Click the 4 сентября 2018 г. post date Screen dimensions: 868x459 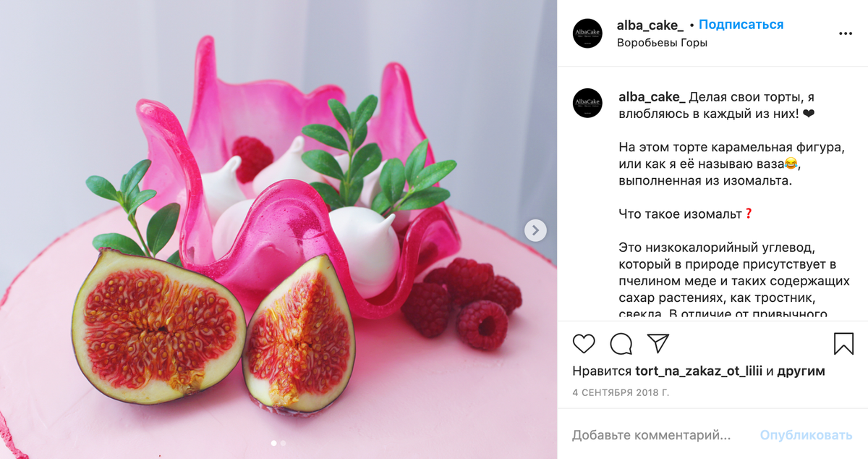(x=621, y=393)
